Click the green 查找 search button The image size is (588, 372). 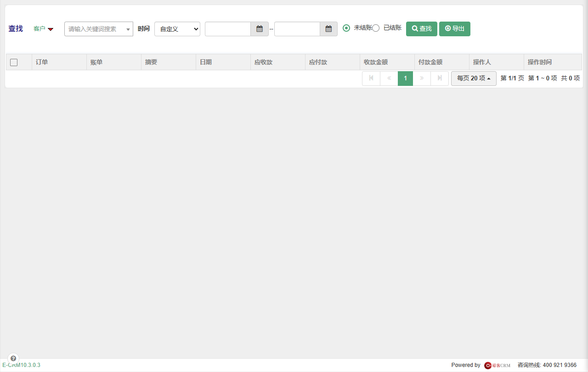[x=422, y=29]
